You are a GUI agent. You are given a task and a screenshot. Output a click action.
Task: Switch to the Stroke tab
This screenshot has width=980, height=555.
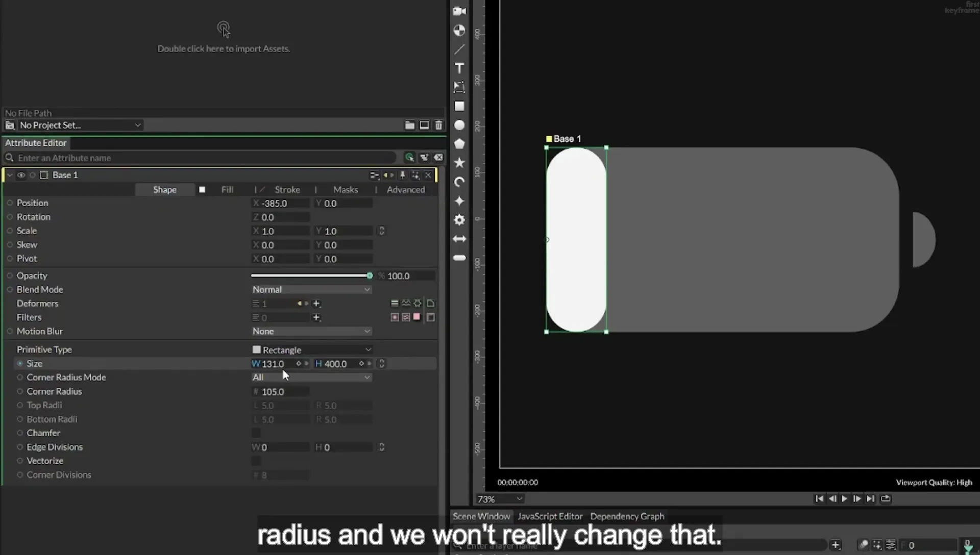pyautogui.click(x=287, y=190)
